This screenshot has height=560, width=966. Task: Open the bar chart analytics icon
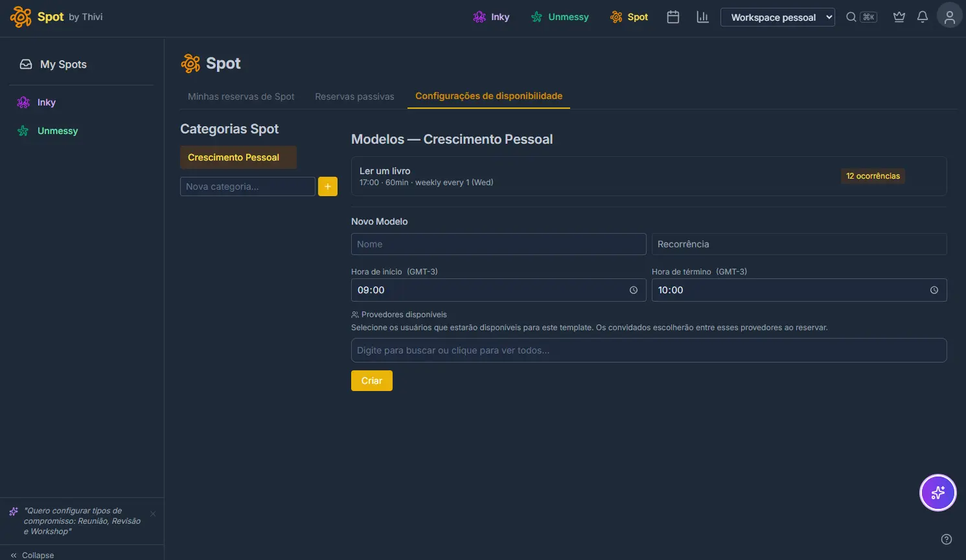pos(702,17)
